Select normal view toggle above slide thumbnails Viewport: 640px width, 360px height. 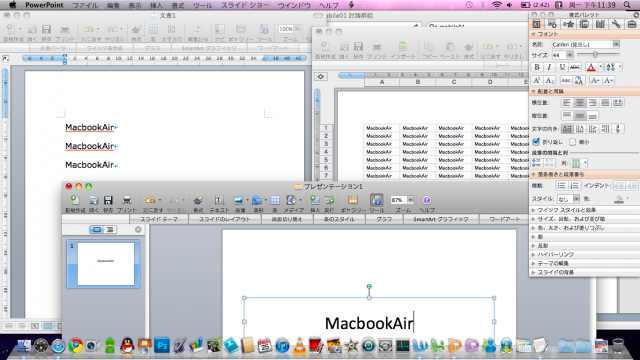[x=97, y=229]
